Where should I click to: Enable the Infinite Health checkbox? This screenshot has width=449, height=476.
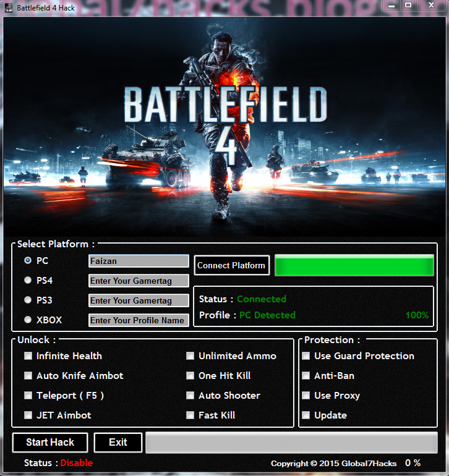coord(28,356)
